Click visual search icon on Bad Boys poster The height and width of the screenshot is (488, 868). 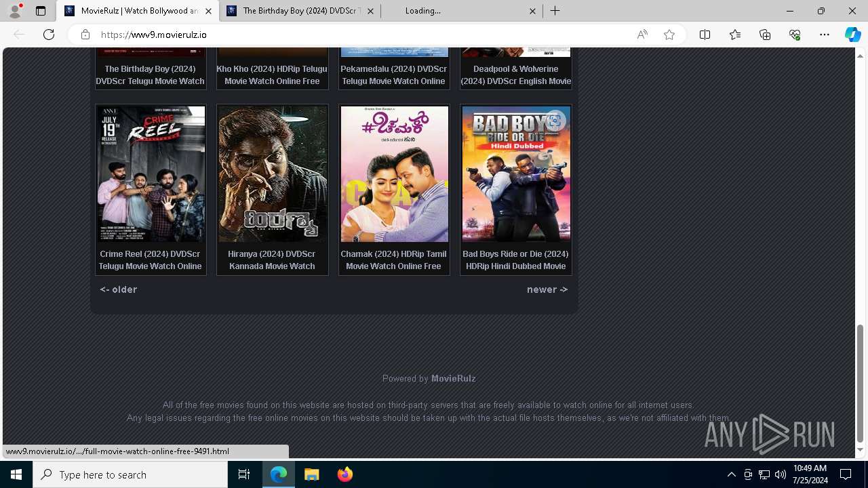(555, 121)
